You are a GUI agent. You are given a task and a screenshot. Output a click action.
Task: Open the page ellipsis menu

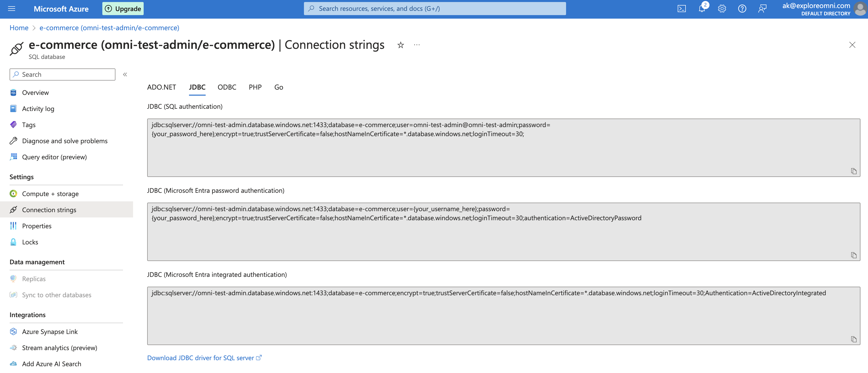click(416, 45)
